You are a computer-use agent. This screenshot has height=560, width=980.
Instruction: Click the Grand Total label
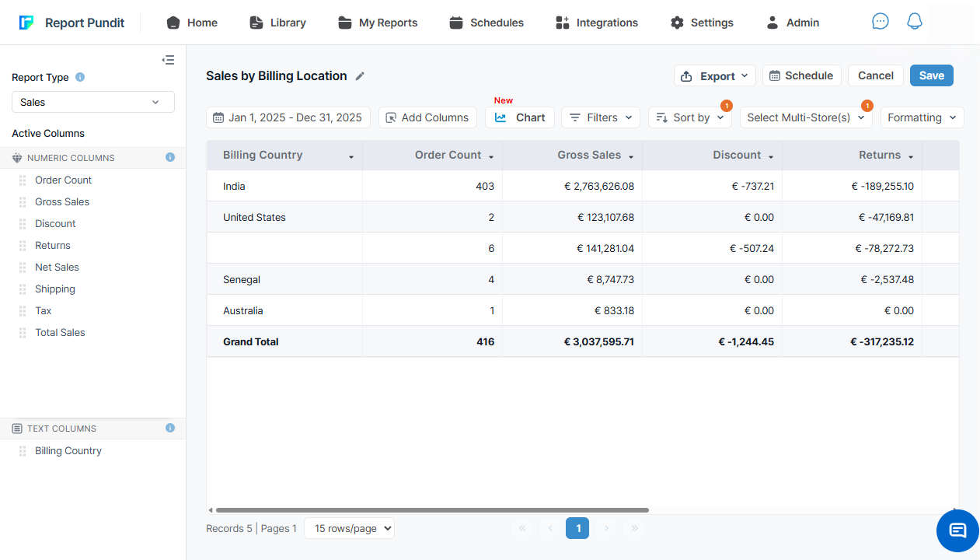pyautogui.click(x=250, y=341)
